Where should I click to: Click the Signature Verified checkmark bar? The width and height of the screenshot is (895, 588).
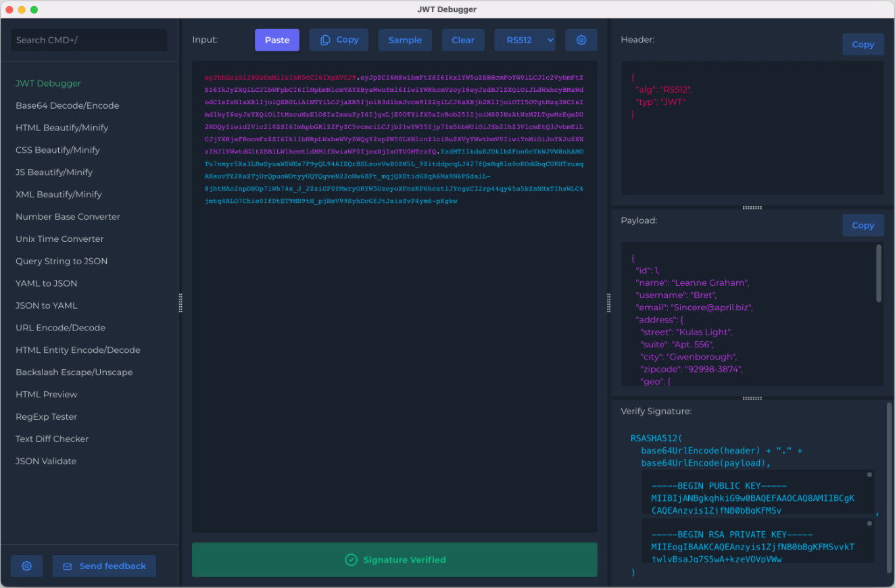(x=395, y=560)
